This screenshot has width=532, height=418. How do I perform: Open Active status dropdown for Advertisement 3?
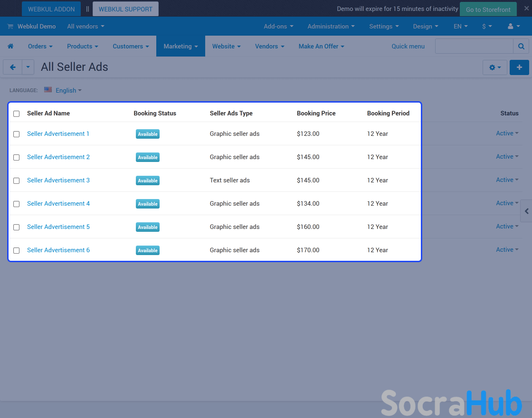click(507, 180)
